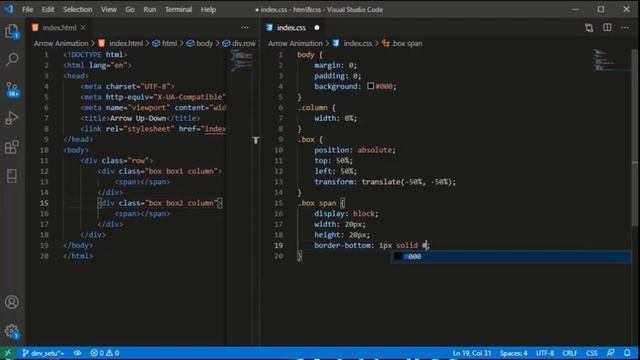Click '.column' selector in CSS
The height and width of the screenshot is (360, 640).
pyautogui.click(x=313, y=107)
